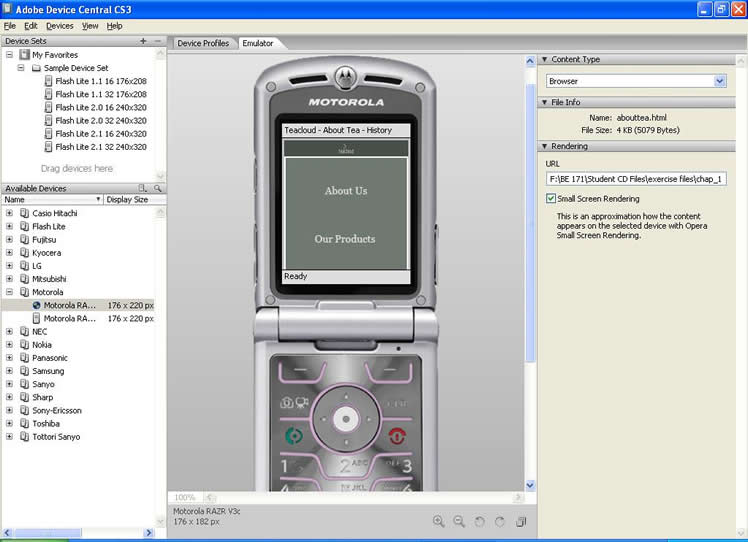Rotate device counterclockwise icon
Screen dimensions: 748x542
coord(479,521)
